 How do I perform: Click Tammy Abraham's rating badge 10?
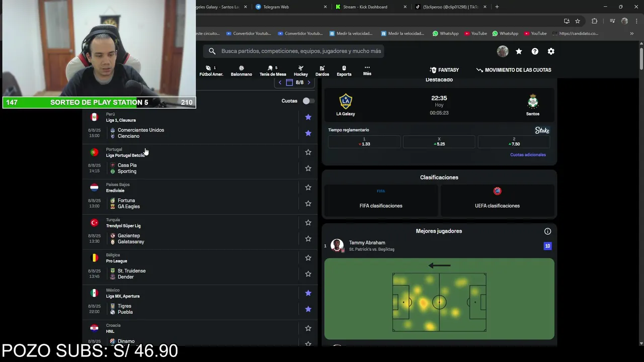(547, 246)
